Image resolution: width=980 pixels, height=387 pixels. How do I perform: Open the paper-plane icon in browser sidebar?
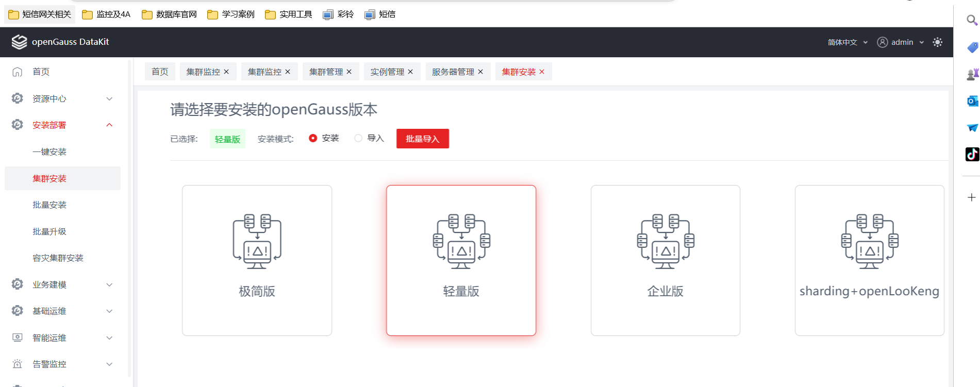pyautogui.click(x=972, y=128)
